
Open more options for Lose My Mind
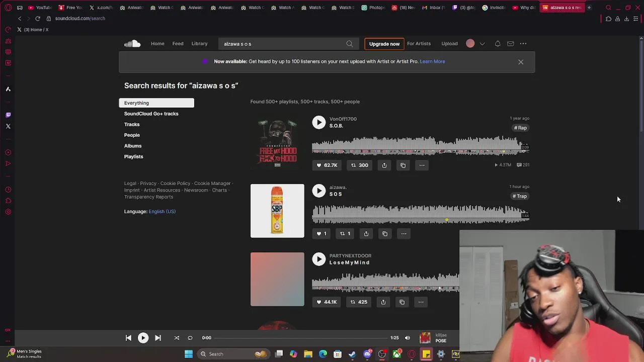click(x=421, y=302)
